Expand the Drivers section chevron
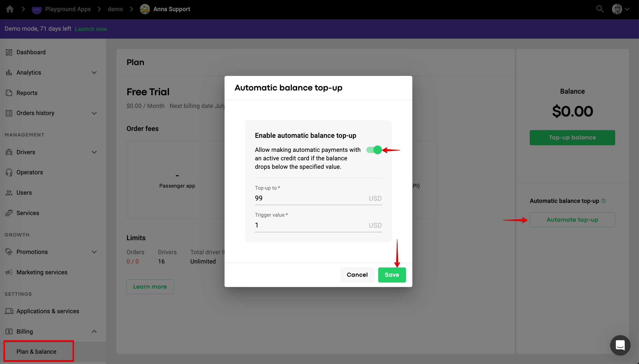The image size is (639, 364). click(94, 152)
